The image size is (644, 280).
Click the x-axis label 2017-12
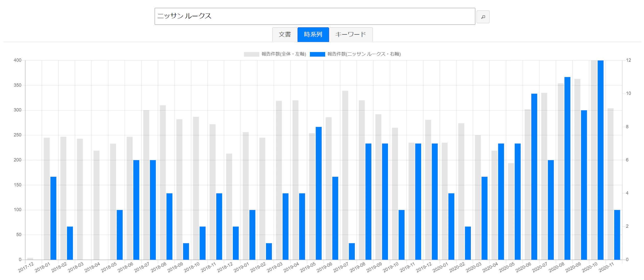[26, 267]
